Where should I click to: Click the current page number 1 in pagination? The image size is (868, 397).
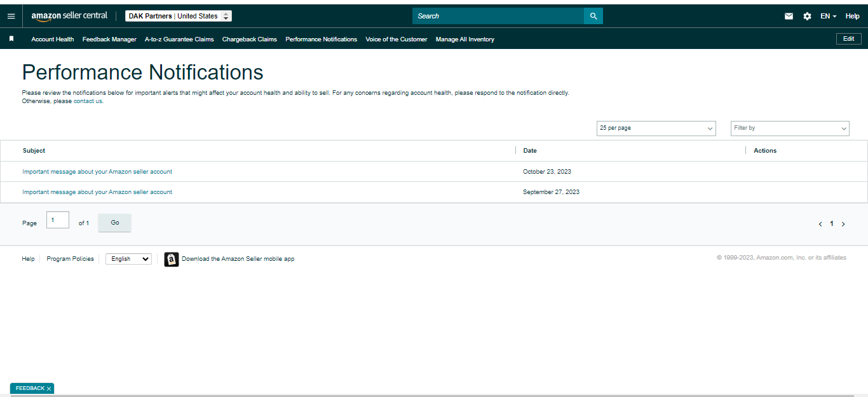coord(832,224)
